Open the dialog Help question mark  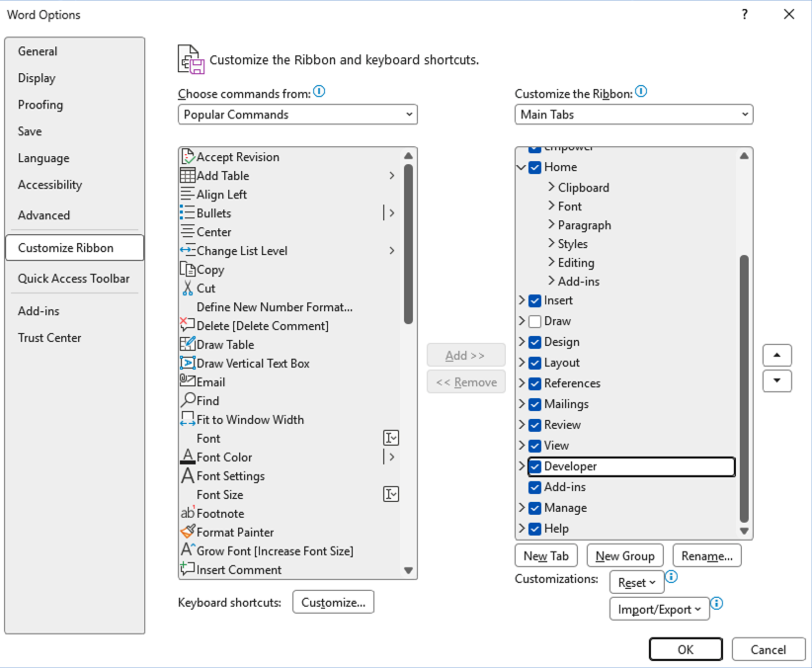coord(744,15)
